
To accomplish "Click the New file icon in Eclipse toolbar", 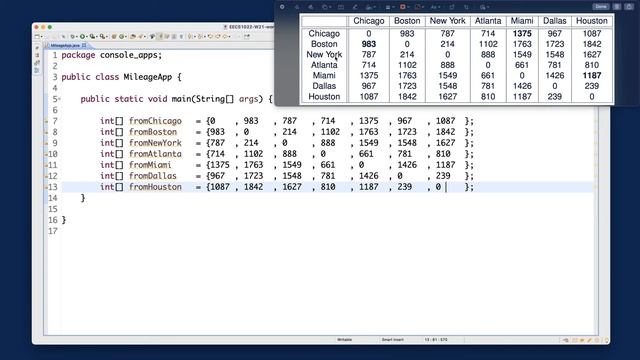I will pos(37,37).
